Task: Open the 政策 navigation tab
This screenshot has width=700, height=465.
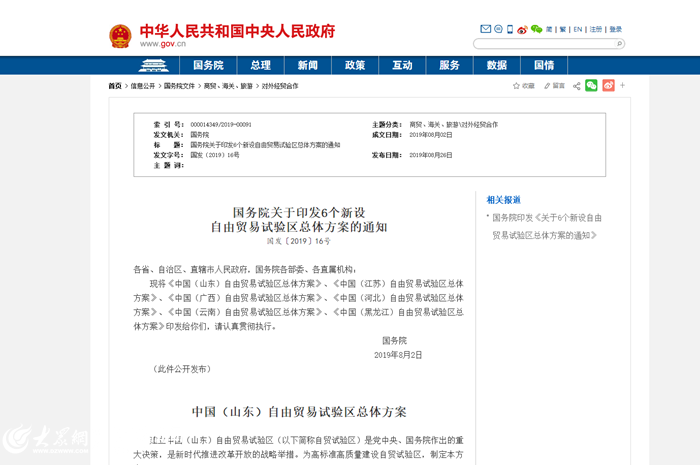Action: click(355, 65)
